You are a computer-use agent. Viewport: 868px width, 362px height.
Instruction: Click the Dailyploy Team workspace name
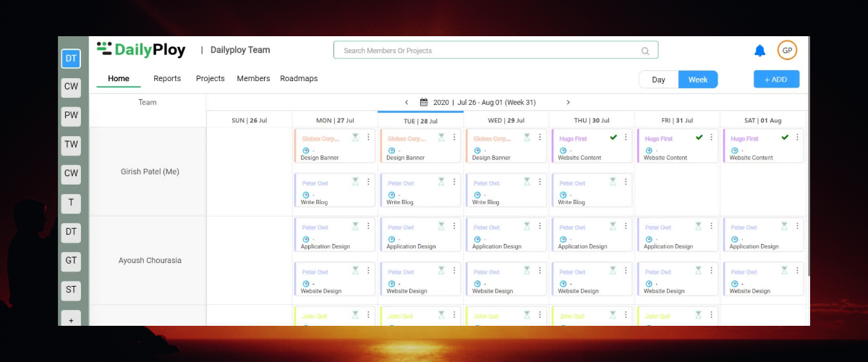click(x=240, y=51)
